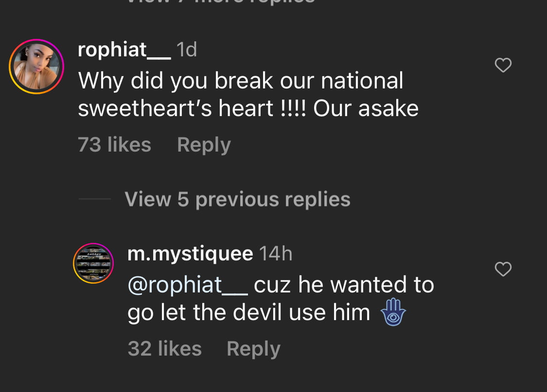Collapse the reply thread divider line
Screen dimensions: 547x392
[95, 199]
